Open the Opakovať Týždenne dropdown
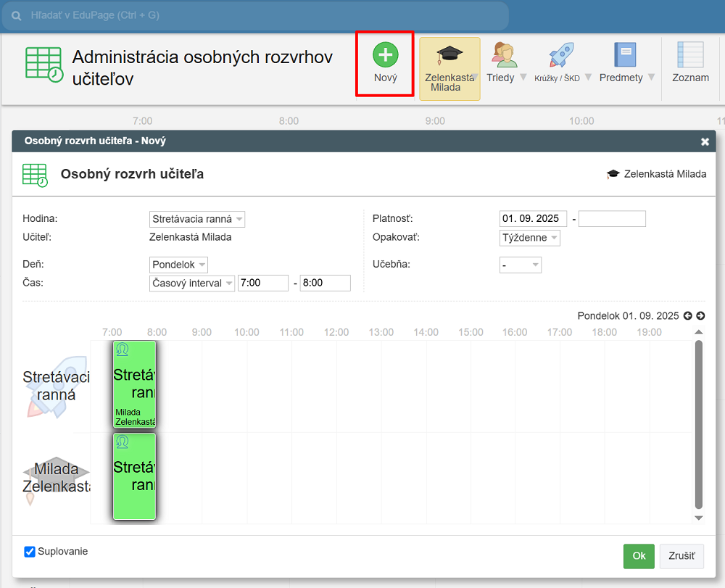This screenshot has height=588, width=725. click(x=530, y=238)
